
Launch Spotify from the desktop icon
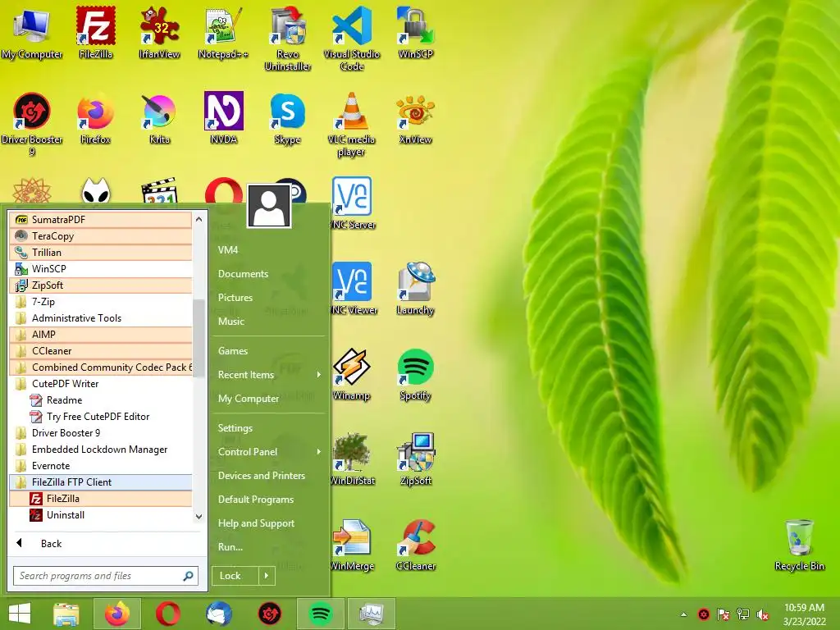click(416, 374)
